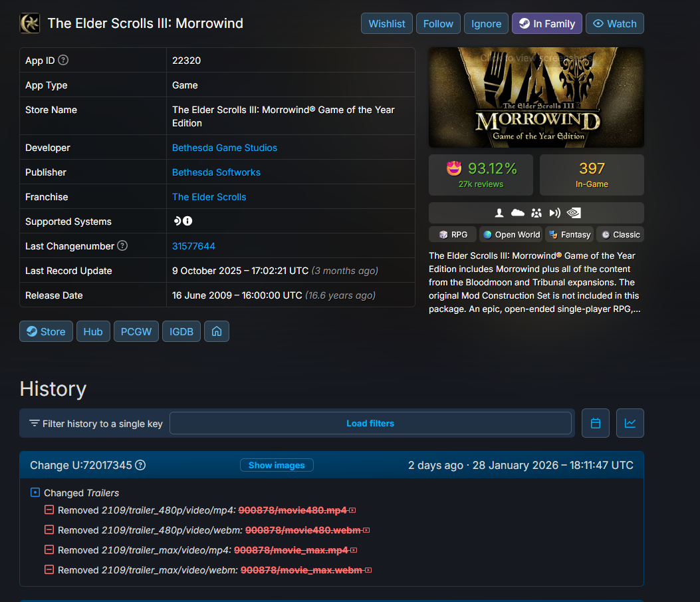
Task: Click minus icon for trailer_max mp4 removal
Action: (49, 549)
